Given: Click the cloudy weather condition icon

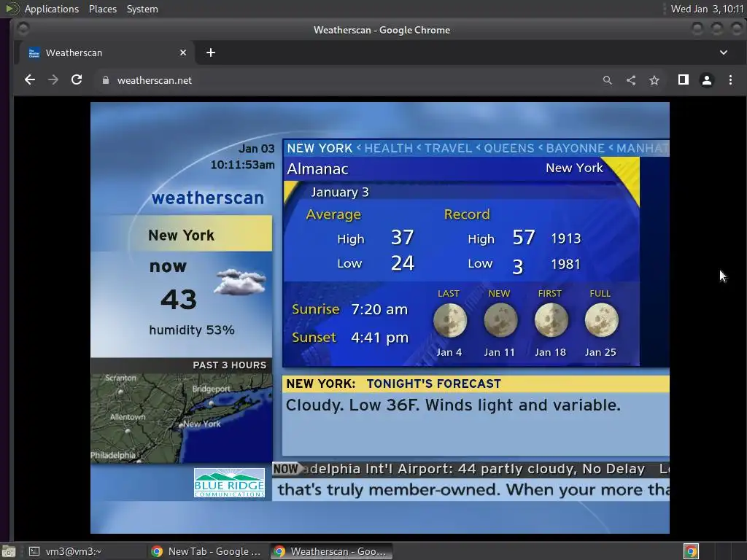Looking at the screenshot, I should [239, 282].
